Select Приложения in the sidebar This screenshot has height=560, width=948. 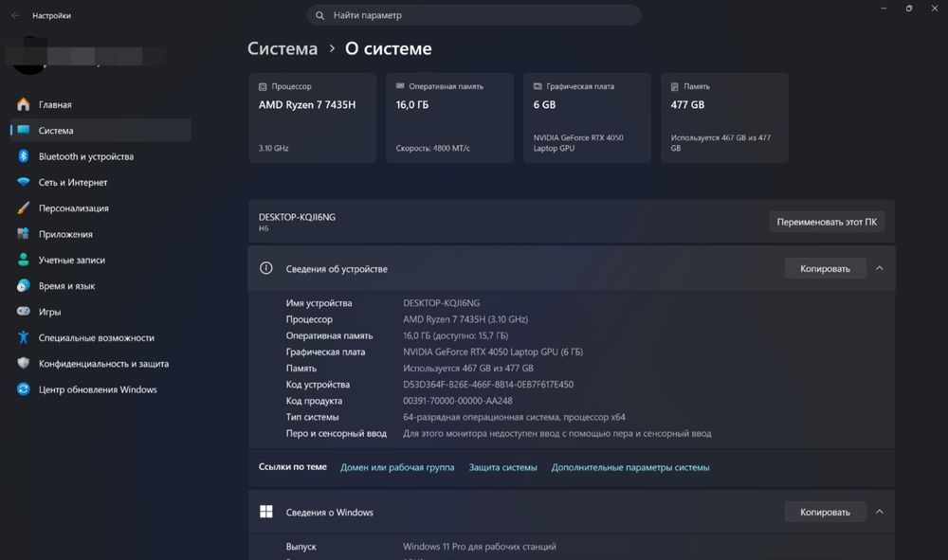pyautogui.click(x=100, y=234)
